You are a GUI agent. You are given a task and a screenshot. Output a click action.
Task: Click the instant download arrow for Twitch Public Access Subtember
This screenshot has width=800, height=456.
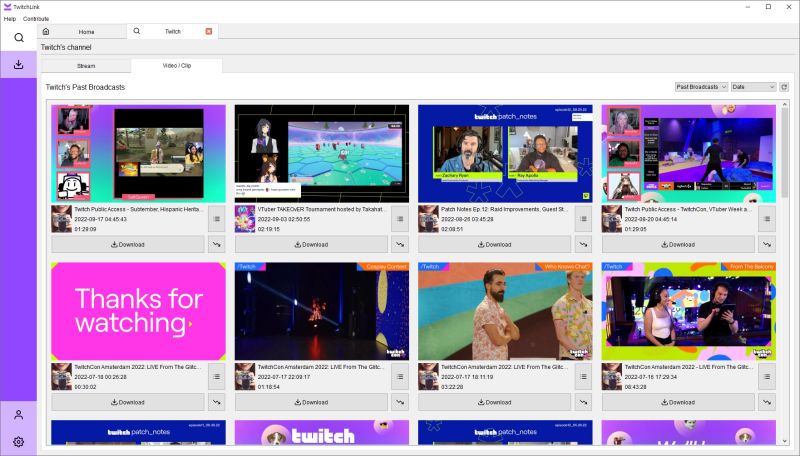(217, 244)
